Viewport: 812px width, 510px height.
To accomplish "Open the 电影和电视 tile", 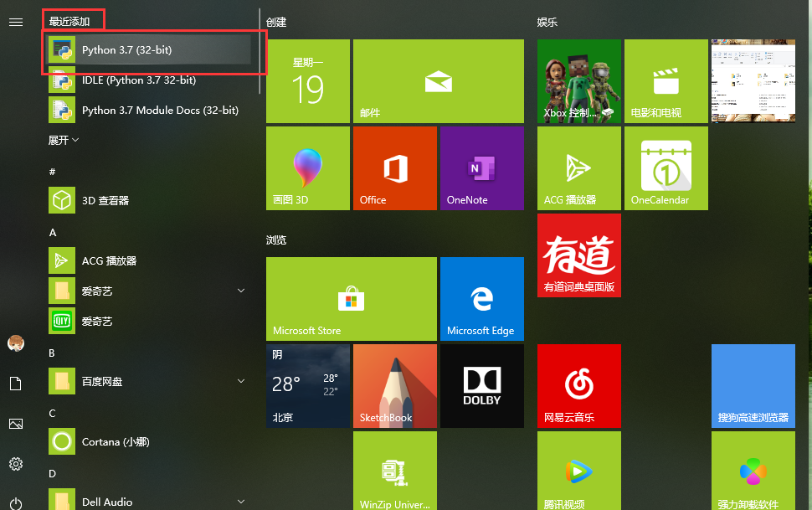I will tap(666, 81).
